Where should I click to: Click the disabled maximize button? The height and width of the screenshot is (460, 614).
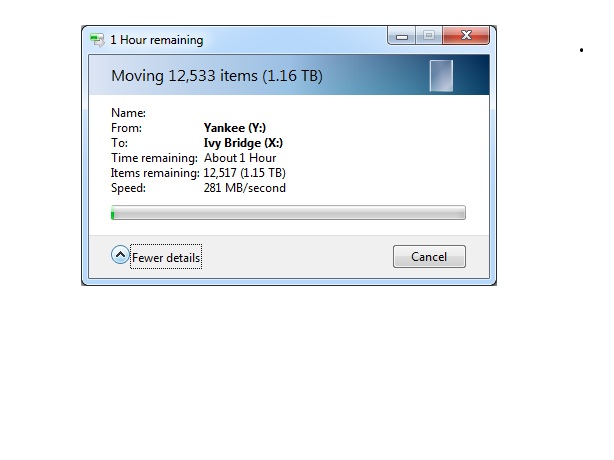click(x=429, y=36)
